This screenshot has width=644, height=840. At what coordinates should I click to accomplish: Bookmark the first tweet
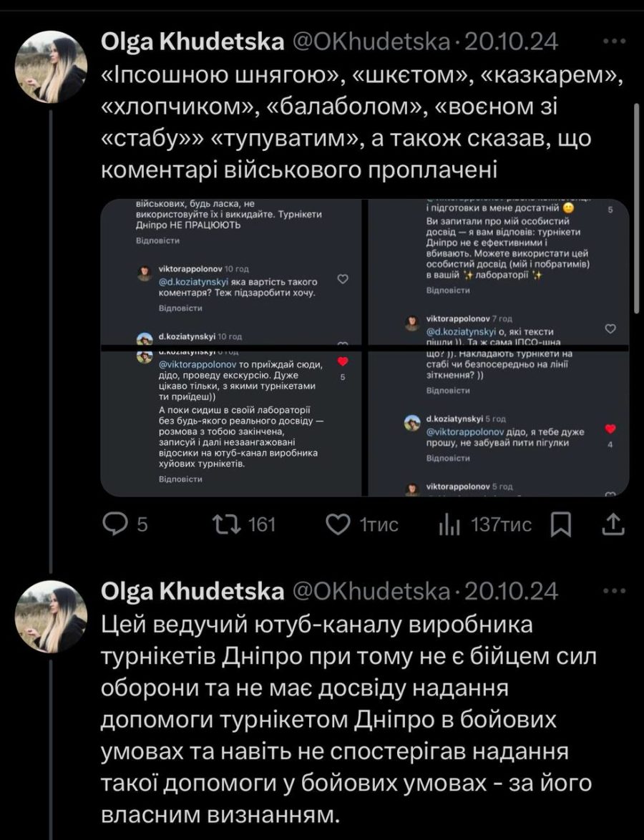pyautogui.click(x=560, y=525)
